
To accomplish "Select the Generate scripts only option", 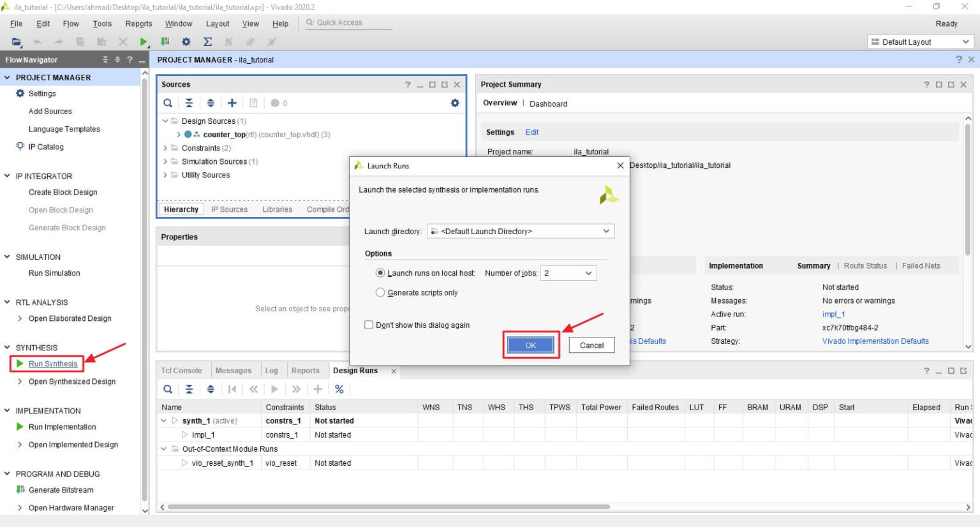I will [380, 292].
